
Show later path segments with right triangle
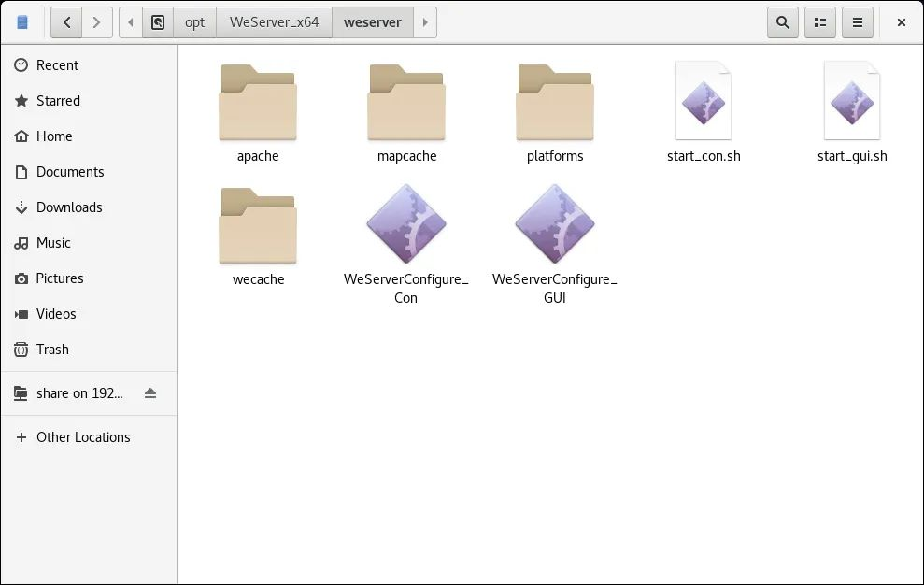pos(425,22)
